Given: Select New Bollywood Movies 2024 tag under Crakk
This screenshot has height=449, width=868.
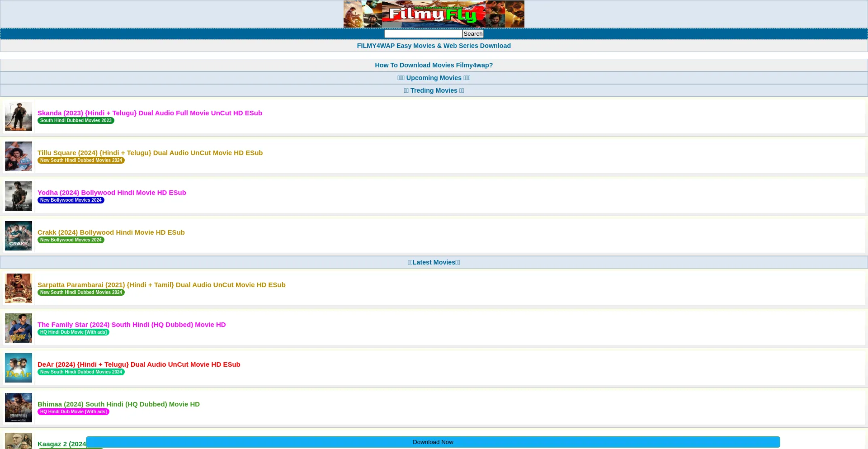Looking at the screenshot, I should 71,240.
